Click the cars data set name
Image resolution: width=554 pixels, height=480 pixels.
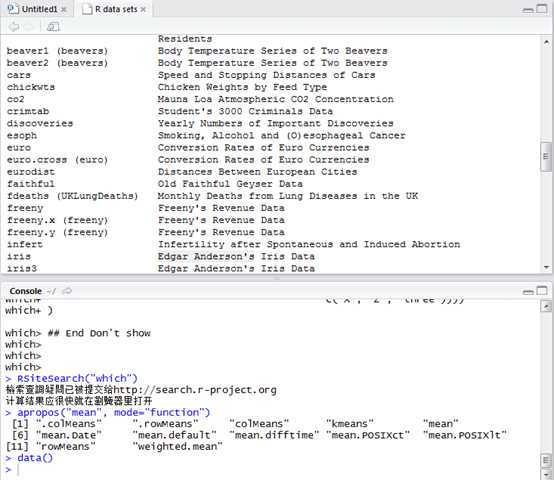(19, 75)
